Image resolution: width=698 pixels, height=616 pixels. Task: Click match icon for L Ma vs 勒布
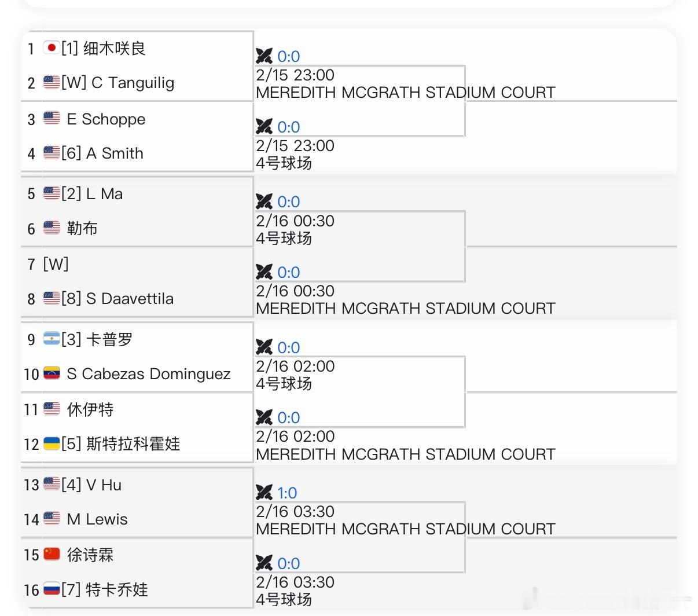[x=264, y=201]
